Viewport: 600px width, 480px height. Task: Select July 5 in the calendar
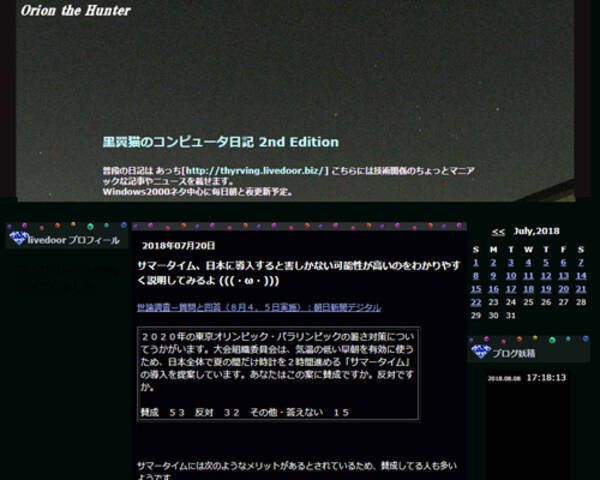pos(546,263)
